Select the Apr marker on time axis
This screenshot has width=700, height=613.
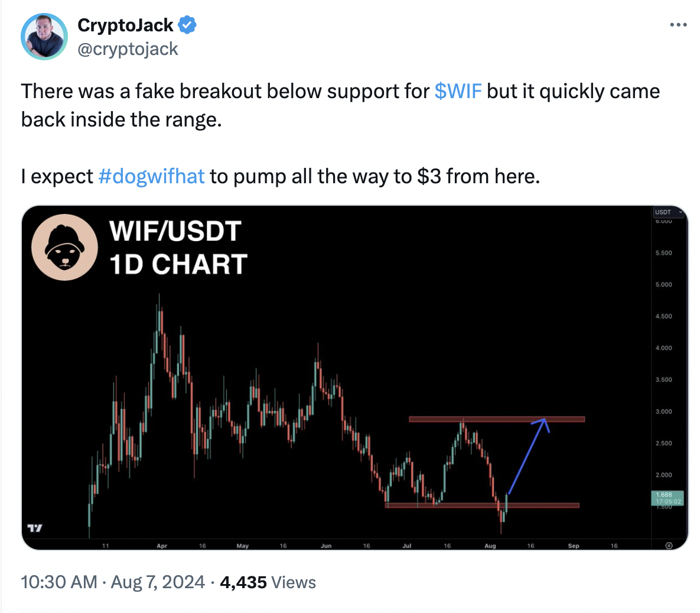[162, 546]
